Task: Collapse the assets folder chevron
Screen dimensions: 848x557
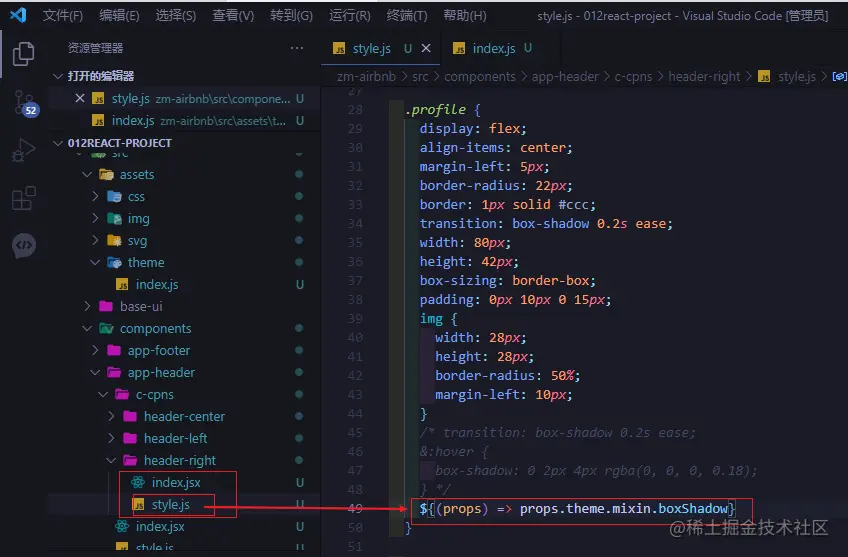Action: pos(87,174)
